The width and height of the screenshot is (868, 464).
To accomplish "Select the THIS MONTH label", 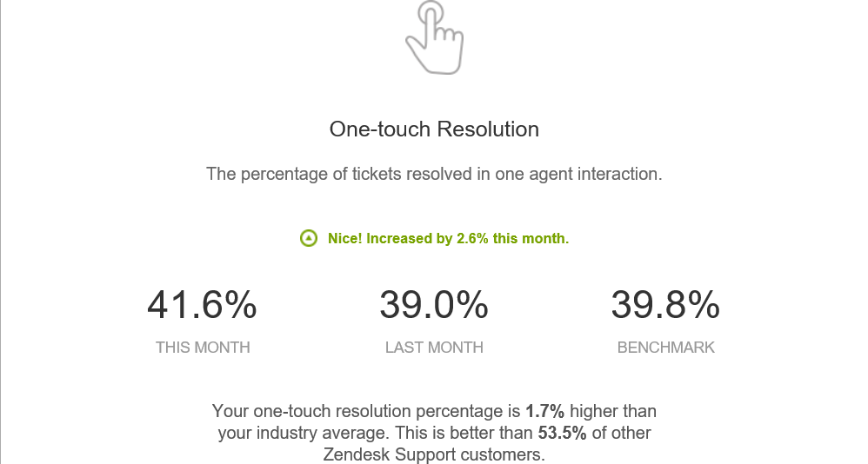I will [203, 348].
